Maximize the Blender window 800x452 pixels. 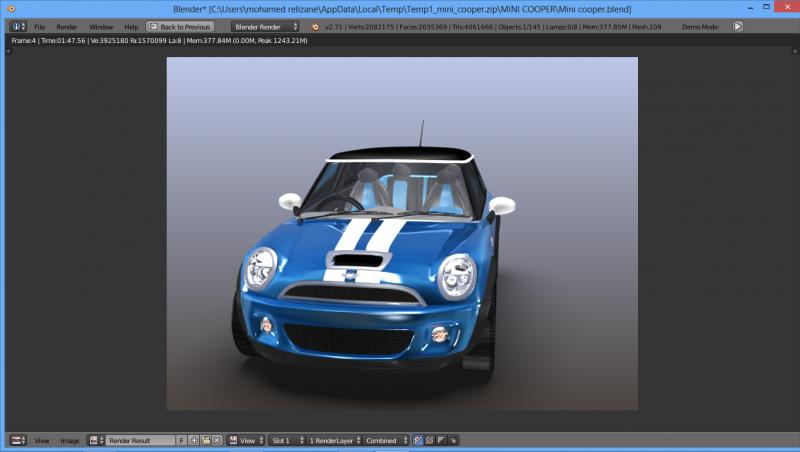point(766,7)
